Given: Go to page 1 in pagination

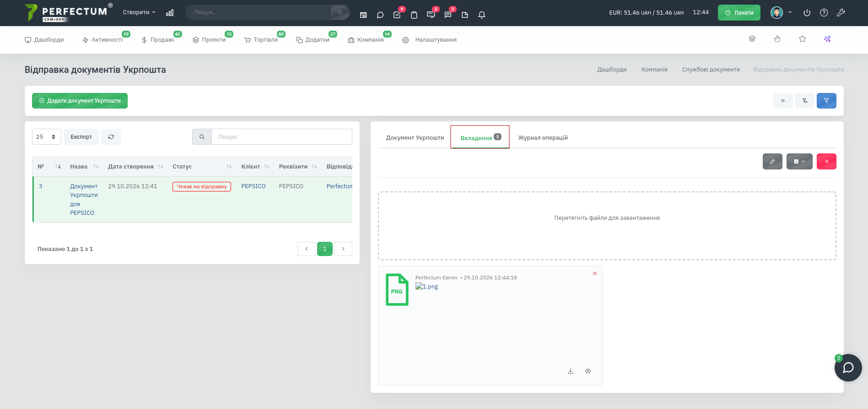Looking at the screenshot, I should 325,249.
